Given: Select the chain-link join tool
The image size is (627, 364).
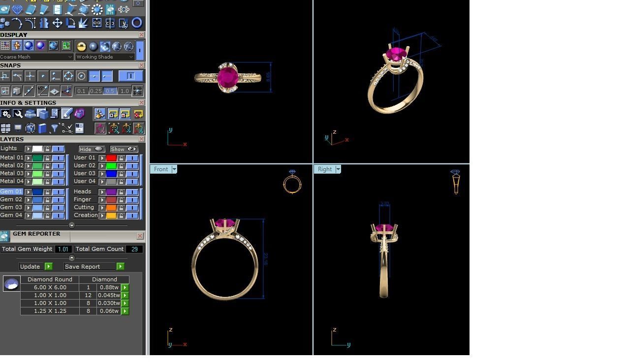Looking at the screenshot, I should 97,23.
